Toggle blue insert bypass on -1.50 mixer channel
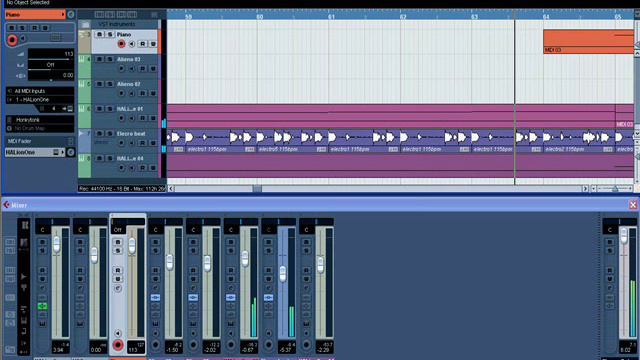 (x=155, y=298)
